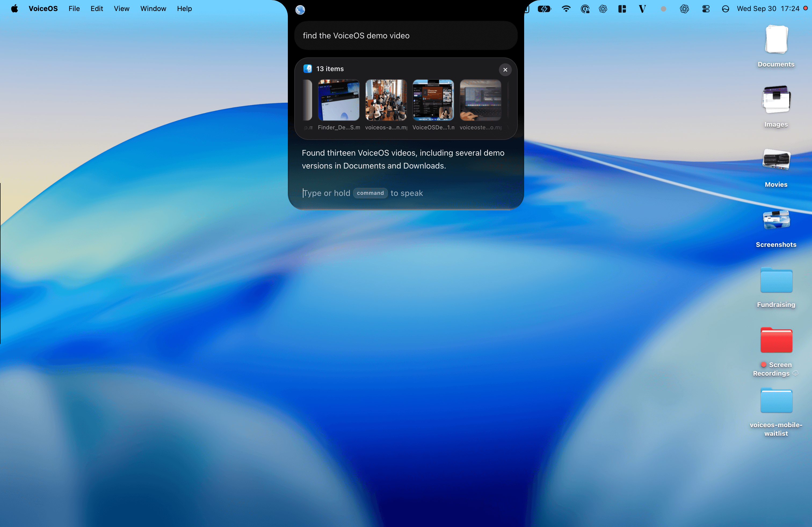Focus the 'Type or hold command to speak' field
The width and height of the screenshot is (812, 527).
point(406,193)
